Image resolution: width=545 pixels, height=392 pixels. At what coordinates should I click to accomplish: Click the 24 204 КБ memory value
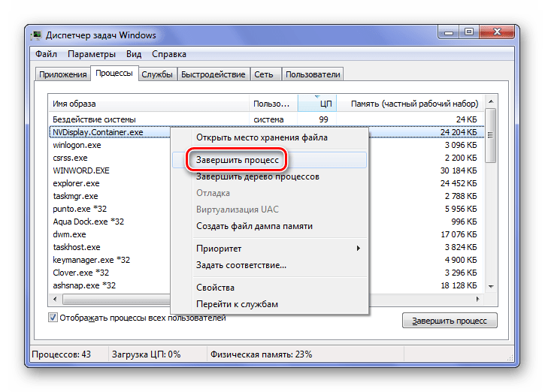tap(459, 132)
